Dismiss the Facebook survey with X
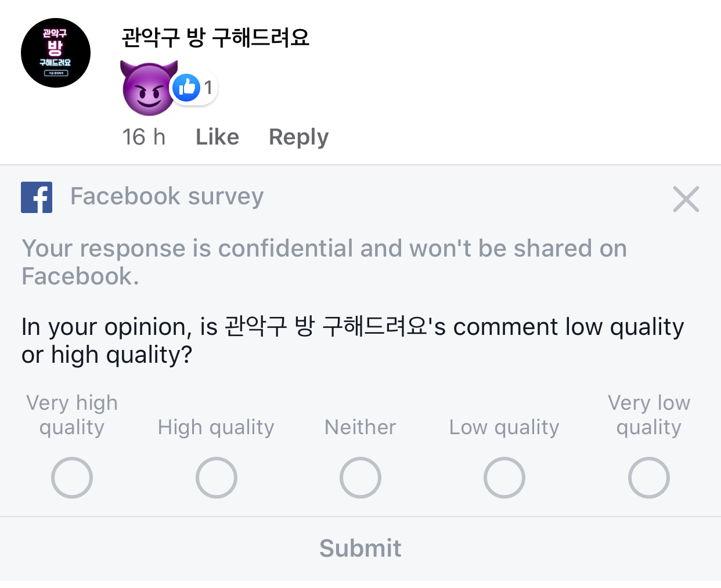Screen dimensions: 721x588 point(686,199)
